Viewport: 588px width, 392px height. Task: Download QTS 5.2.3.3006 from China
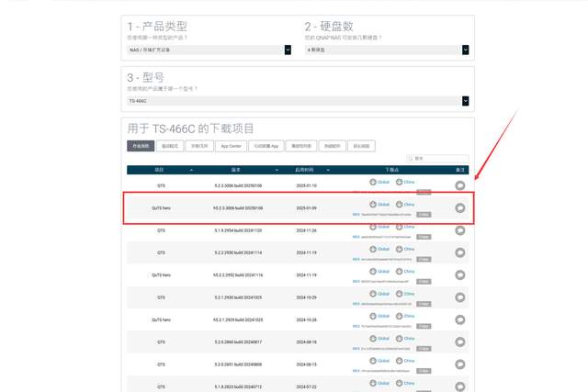tap(405, 182)
